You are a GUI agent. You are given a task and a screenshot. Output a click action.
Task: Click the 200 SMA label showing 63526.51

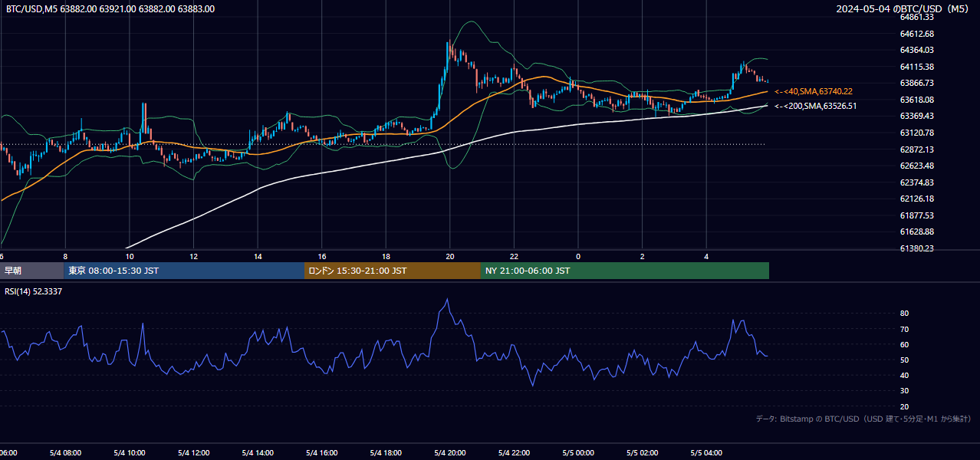pos(815,106)
